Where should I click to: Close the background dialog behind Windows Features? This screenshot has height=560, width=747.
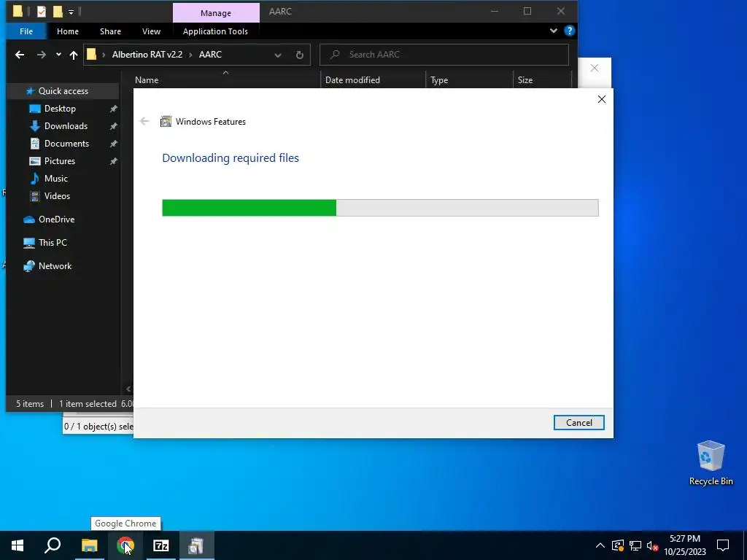tap(594, 68)
